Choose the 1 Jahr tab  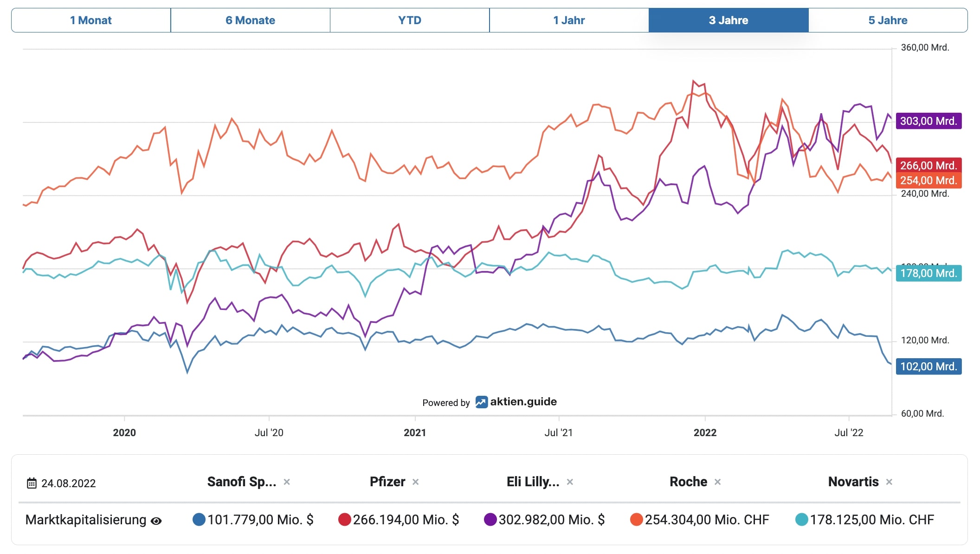click(569, 20)
